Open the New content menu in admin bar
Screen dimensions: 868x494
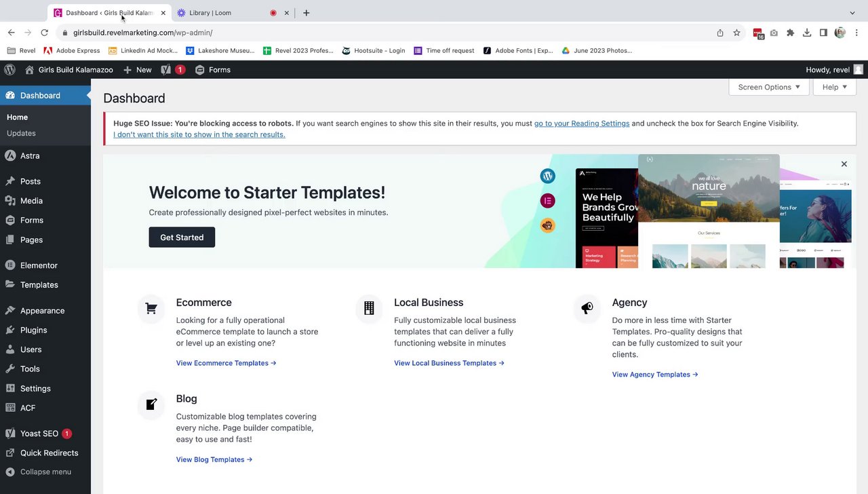point(138,69)
